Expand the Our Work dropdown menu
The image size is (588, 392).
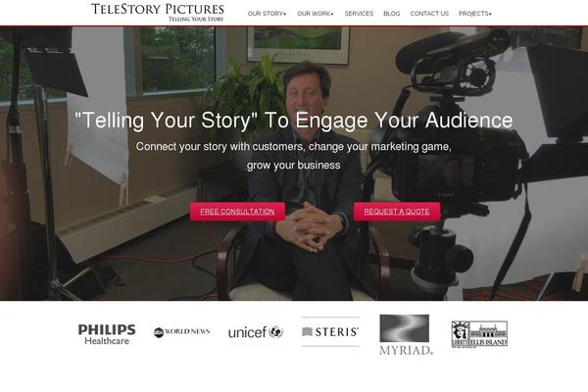click(x=315, y=14)
